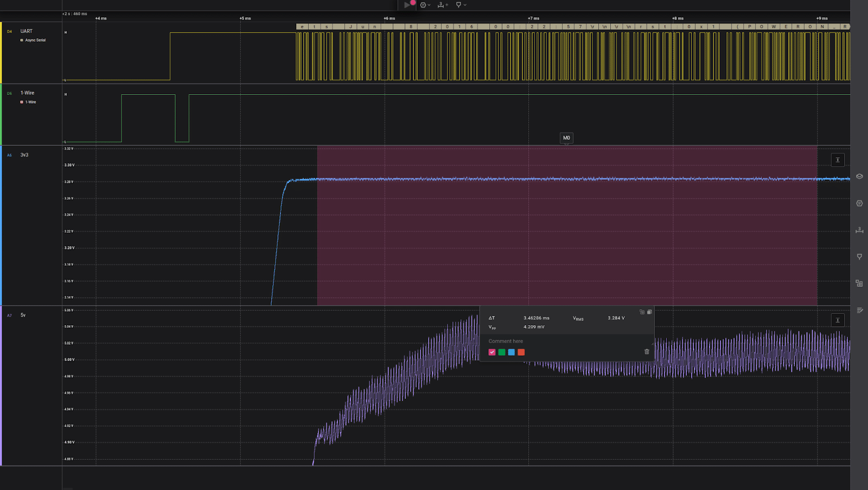This screenshot has height=490, width=868.
Task: Open the Device Settings panel in sidebar
Action: [x=859, y=176]
